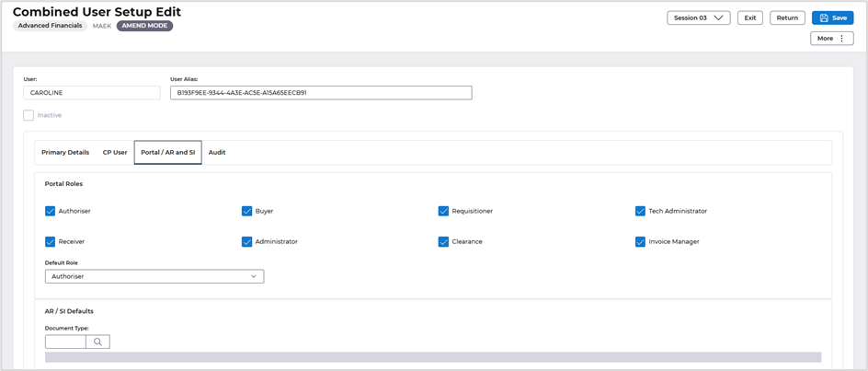The height and width of the screenshot is (371, 868).
Task: Uncheck the Authoriser portal role
Action: (x=50, y=212)
